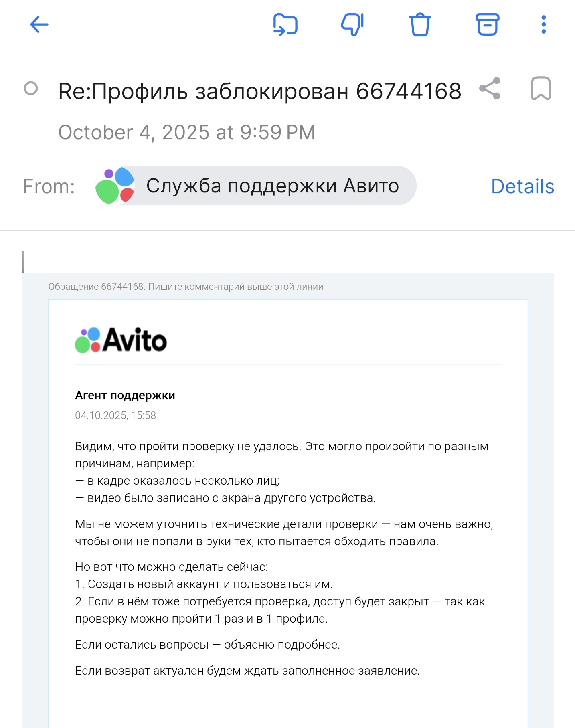This screenshot has width=575, height=728.
Task: Click the Avito logo in the email body
Action: (x=121, y=340)
